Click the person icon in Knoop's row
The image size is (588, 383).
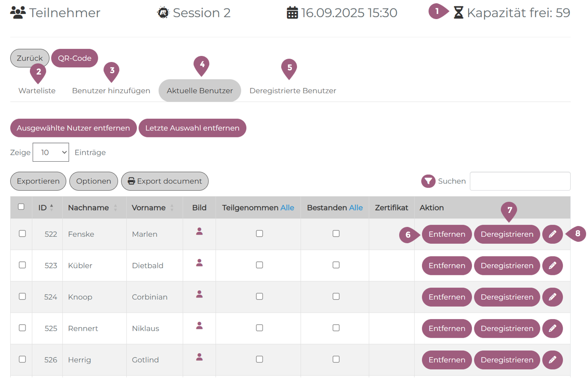click(199, 294)
